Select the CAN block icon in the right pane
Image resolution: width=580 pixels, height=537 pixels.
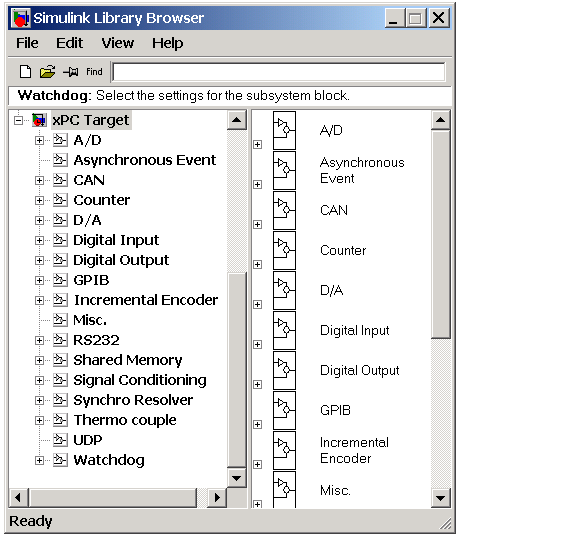pos(284,210)
